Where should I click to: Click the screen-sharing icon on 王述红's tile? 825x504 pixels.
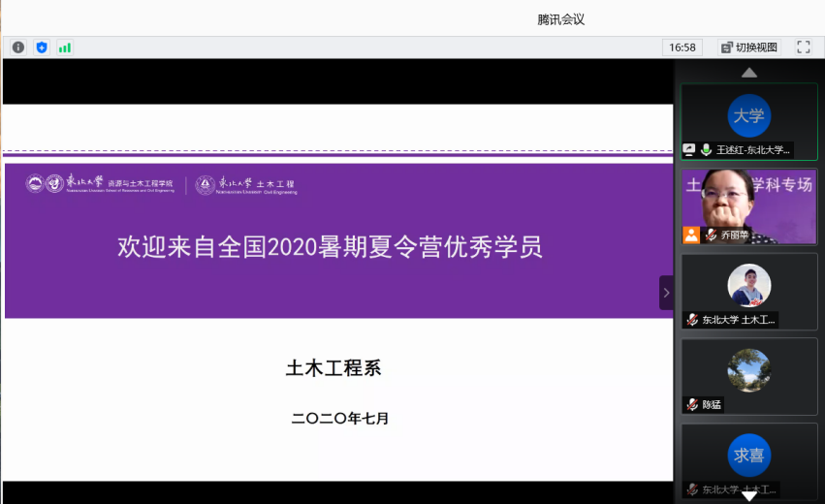click(689, 150)
